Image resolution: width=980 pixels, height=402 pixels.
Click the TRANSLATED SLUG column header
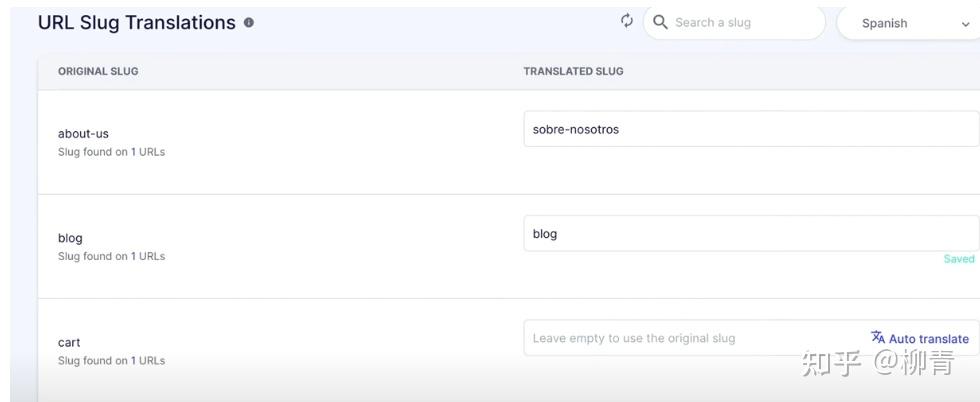point(573,71)
